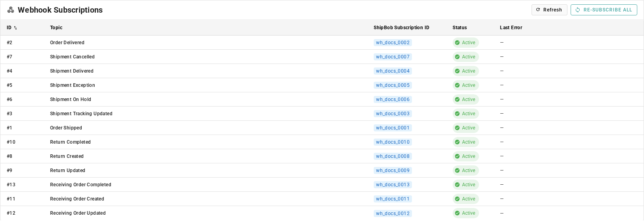Click the RE-SUBSCRIBE ALL button
Screen dimensions: 644x221
click(604, 10)
